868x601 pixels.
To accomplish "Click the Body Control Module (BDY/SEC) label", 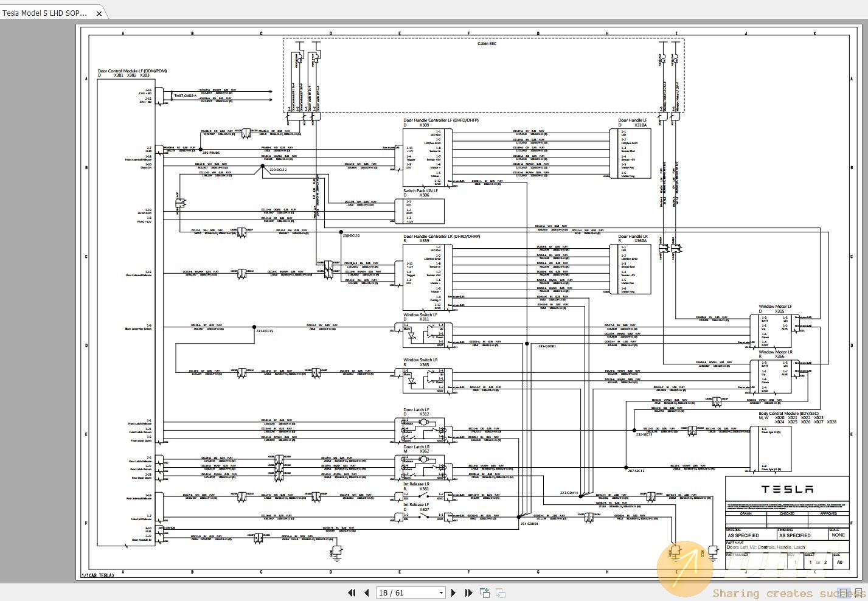I will 789,414.
